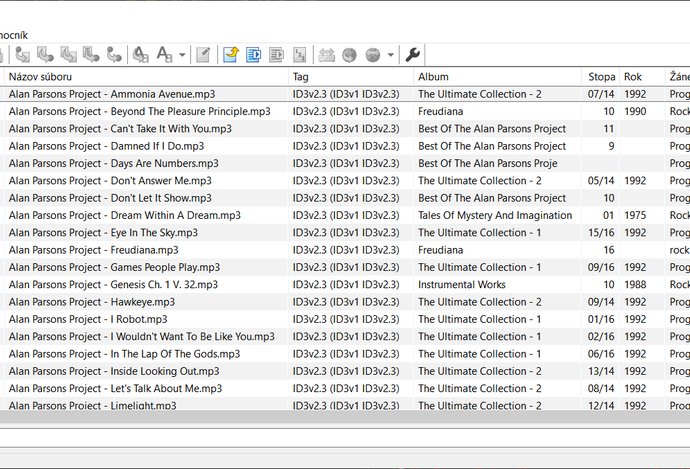Click the Rok column header
Screen dimensions: 690x469
641,76
